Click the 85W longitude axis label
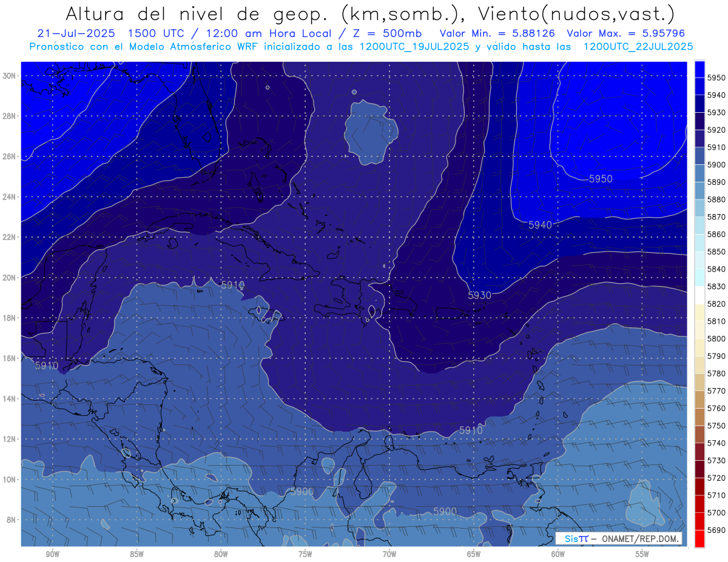The width and height of the screenshot is (728, 562). 136,554
